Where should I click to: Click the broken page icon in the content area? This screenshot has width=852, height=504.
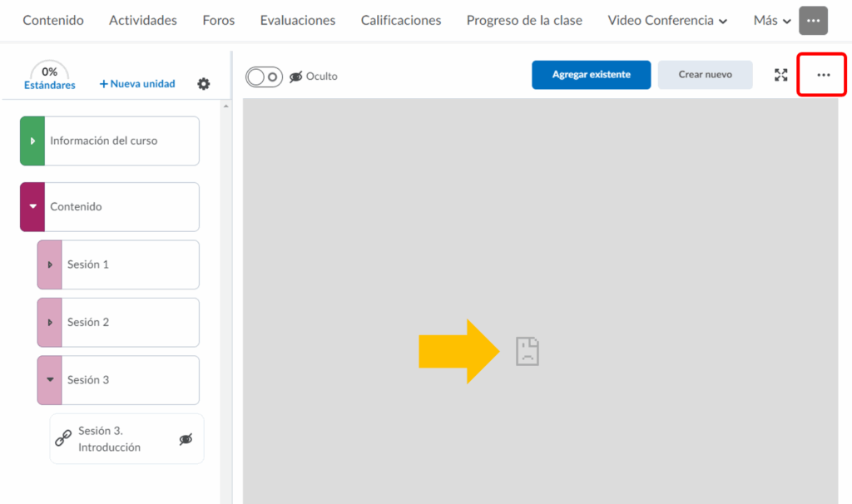pos(527,351)
